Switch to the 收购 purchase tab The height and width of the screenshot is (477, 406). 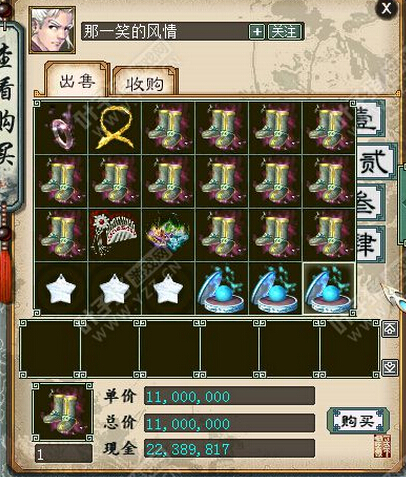click(x=145, y=84)
